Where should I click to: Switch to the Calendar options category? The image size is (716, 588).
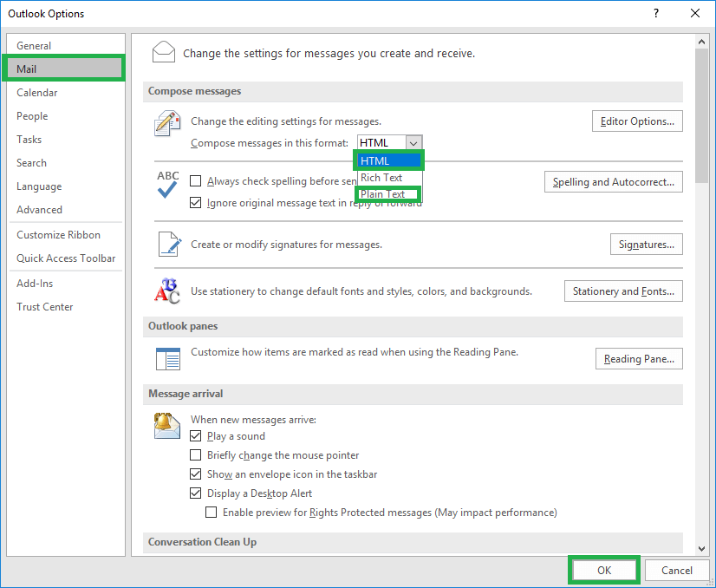click(x=66, y=93)
